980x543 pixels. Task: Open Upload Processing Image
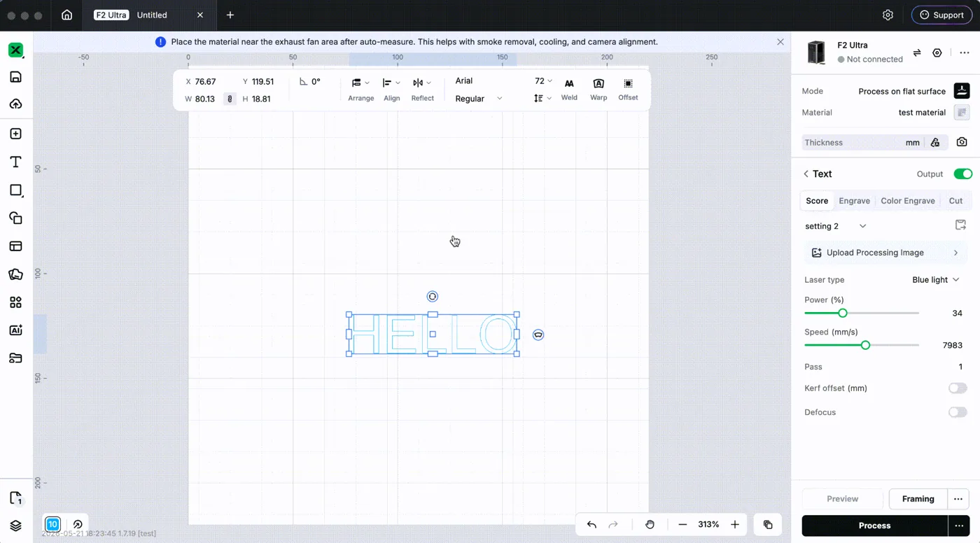[885, 253]
